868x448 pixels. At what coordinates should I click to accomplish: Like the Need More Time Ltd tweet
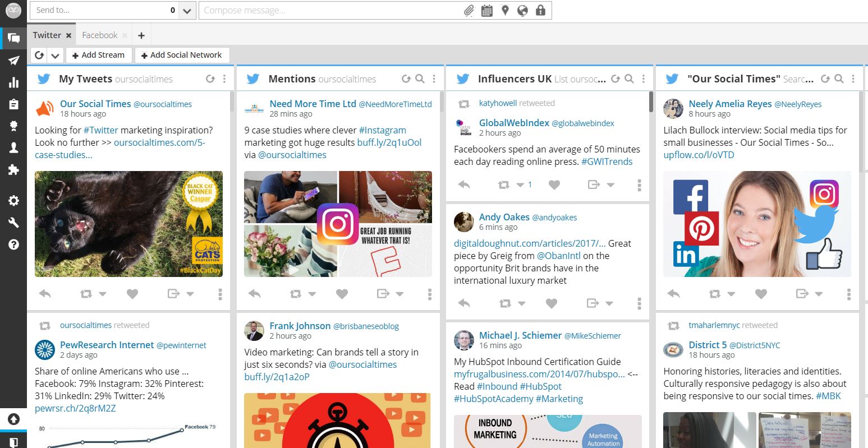click(x=342, y=294)
